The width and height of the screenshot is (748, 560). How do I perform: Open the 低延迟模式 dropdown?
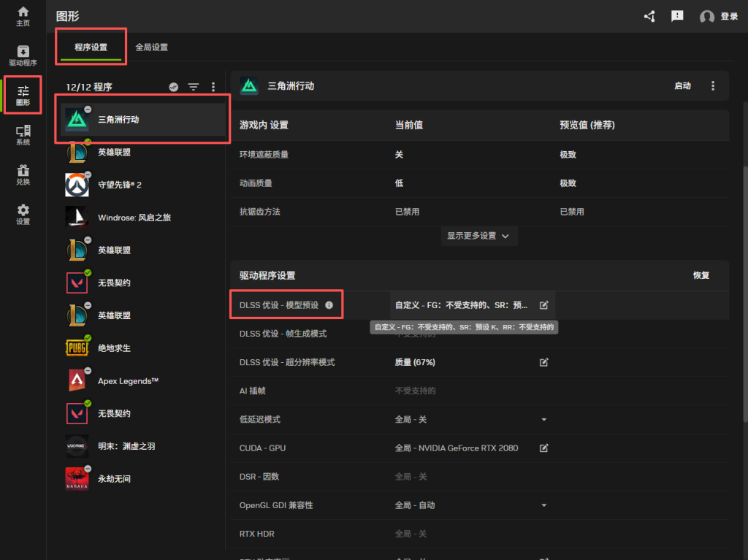coord(543,420)
